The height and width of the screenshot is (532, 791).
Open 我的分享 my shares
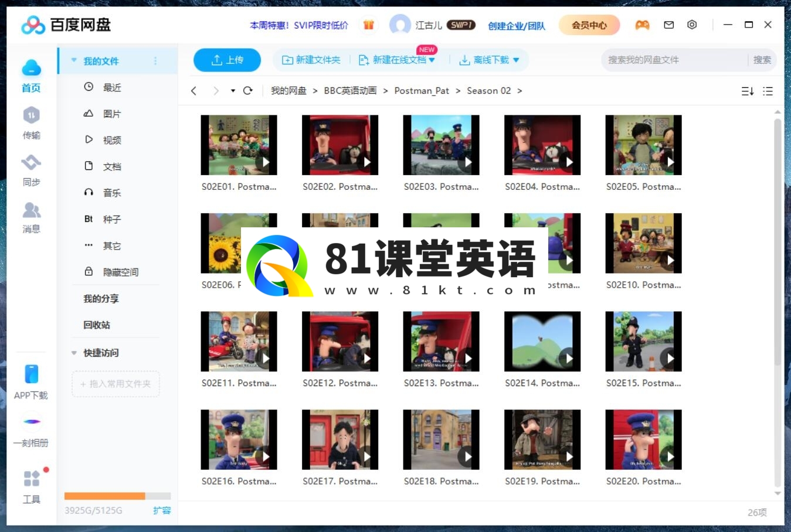coord(101,299)
